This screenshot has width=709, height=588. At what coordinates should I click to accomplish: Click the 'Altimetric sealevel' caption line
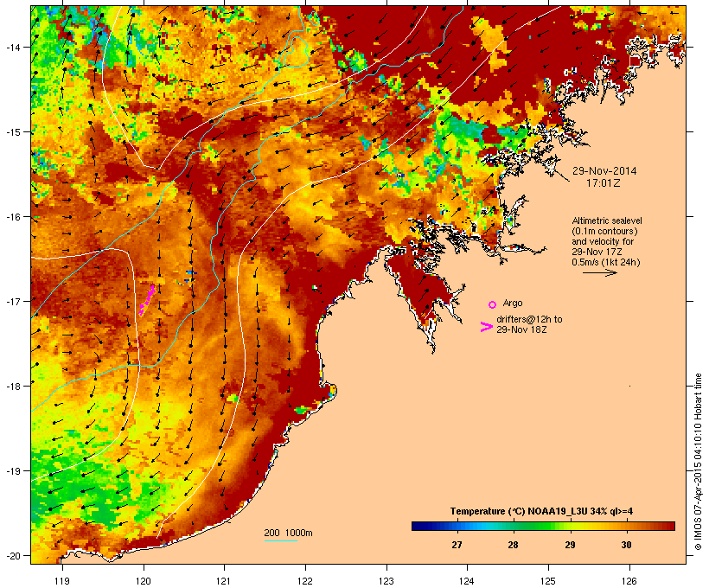tap(607, 220)
